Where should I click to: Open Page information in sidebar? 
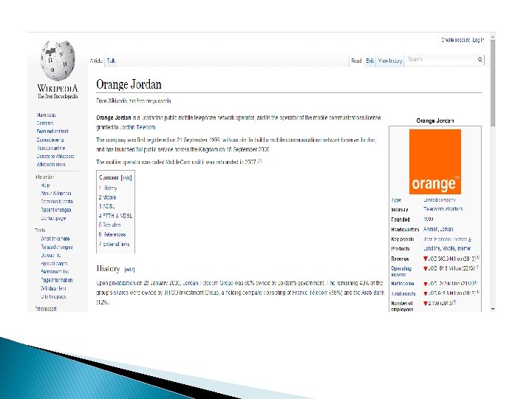[57, 280]
